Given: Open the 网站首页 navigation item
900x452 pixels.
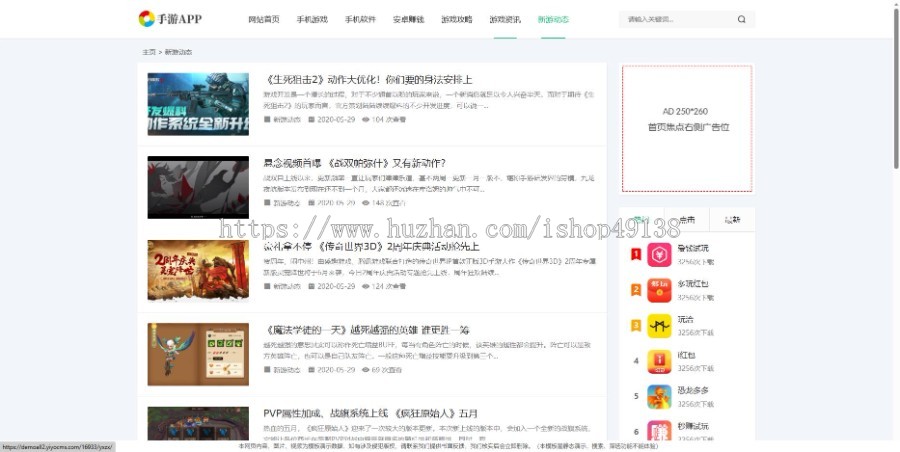Looking at the screenshot, I should (x=264, y=20).
